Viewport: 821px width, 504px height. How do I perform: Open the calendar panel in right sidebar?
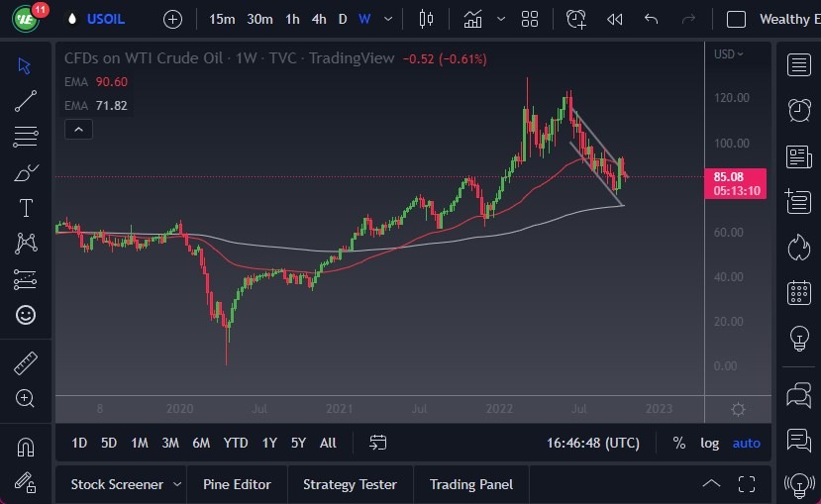point(798,293)
